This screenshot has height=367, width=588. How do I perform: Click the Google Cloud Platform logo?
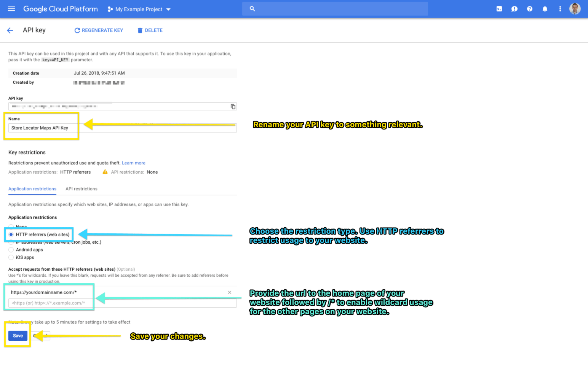coord(60,9)
